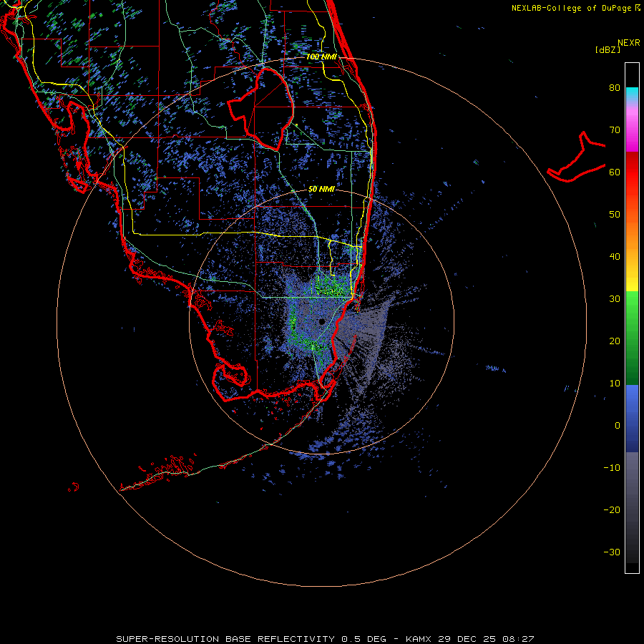644x644 pixels.
Task: Pick the cyan segment of the color bar
Action: [632, 94]
